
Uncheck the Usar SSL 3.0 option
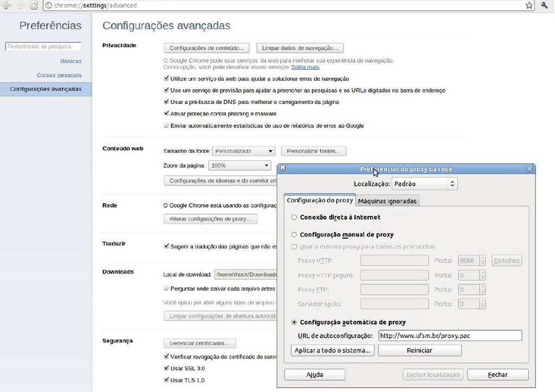point(166,369)
